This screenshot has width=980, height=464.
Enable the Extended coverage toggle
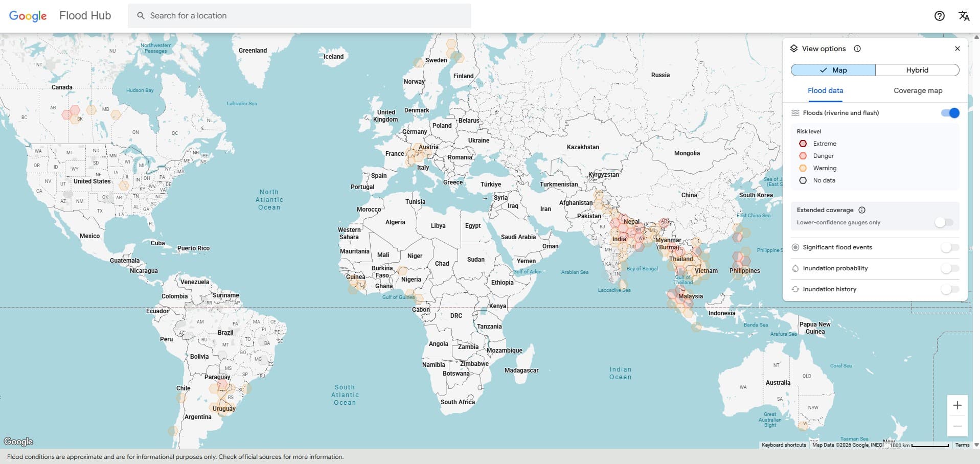coord(944,222)
